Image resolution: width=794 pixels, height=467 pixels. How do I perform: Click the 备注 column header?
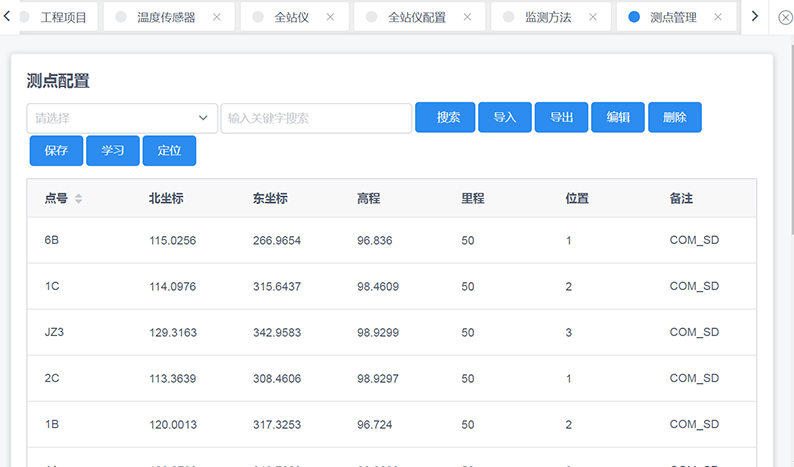(x=681, y=199)
